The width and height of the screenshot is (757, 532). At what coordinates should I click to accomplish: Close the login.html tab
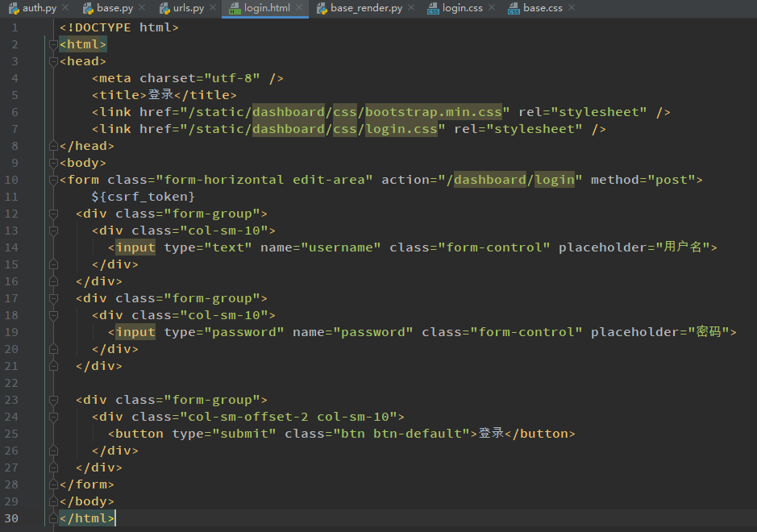coord(299,8)
